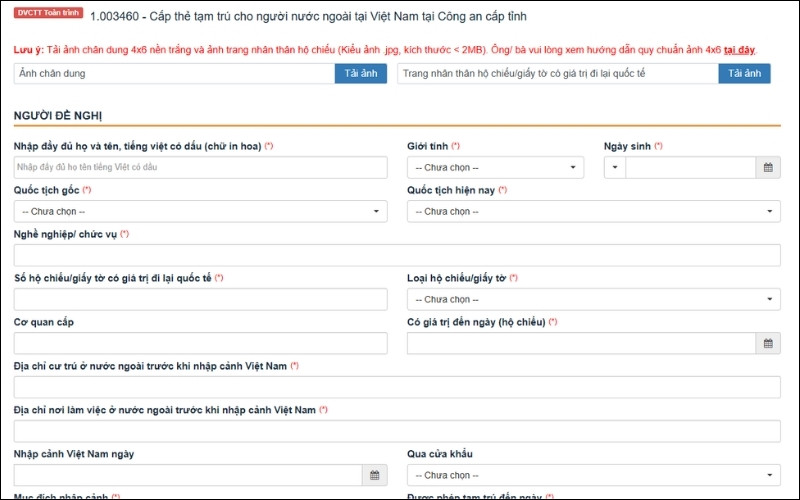Open the Qua cửa khẩu dropdown
Viewport: 800px width, 500px height.
click(593, 475)
